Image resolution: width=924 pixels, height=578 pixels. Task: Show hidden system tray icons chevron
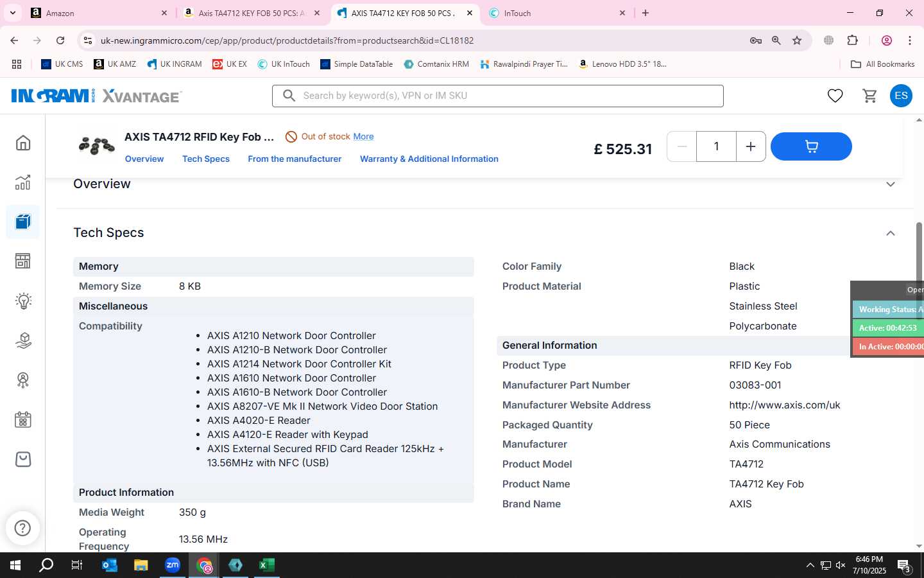pyautogui.click(x=810, y=565)
